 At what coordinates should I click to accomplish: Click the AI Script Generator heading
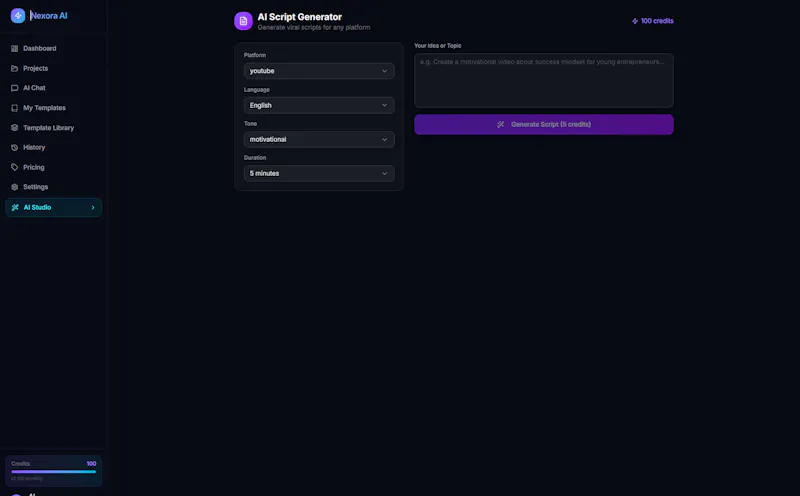299,17
